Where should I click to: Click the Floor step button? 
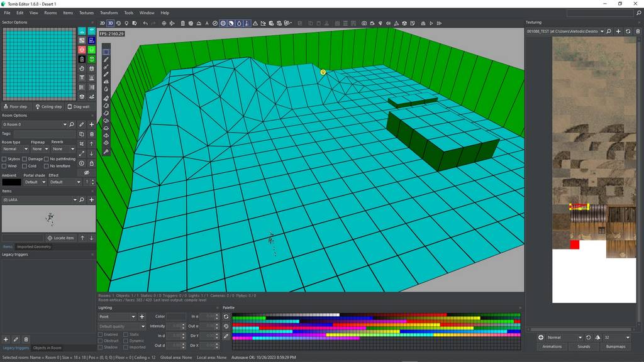[x=16, y=107]
